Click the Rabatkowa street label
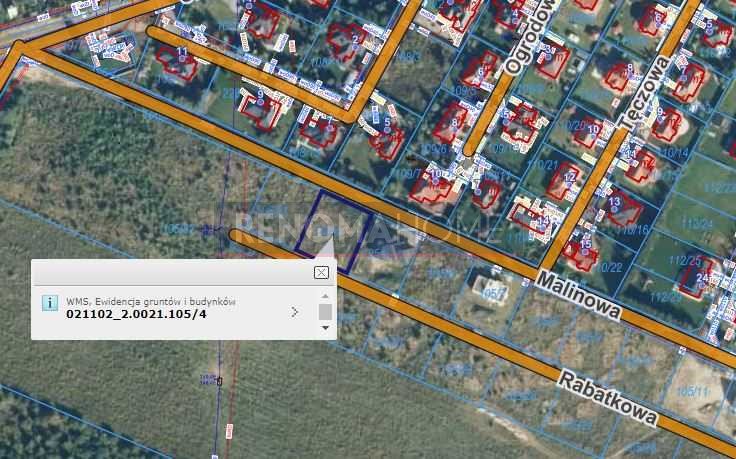 click(607, 396)
